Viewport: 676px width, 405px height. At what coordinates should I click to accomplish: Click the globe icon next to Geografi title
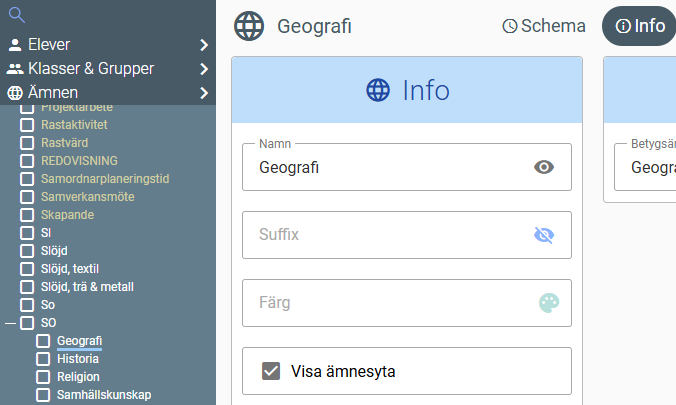(249, 26)
